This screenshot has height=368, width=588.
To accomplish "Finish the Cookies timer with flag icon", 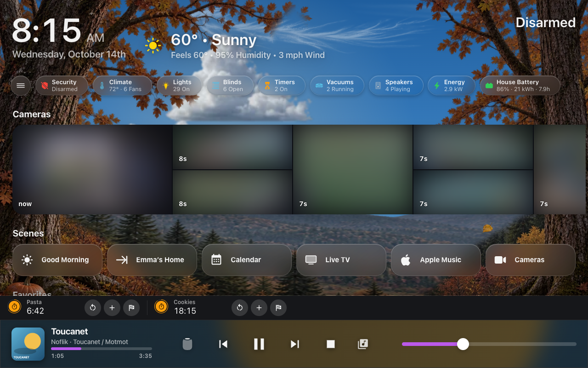I will tap(278, 308).
